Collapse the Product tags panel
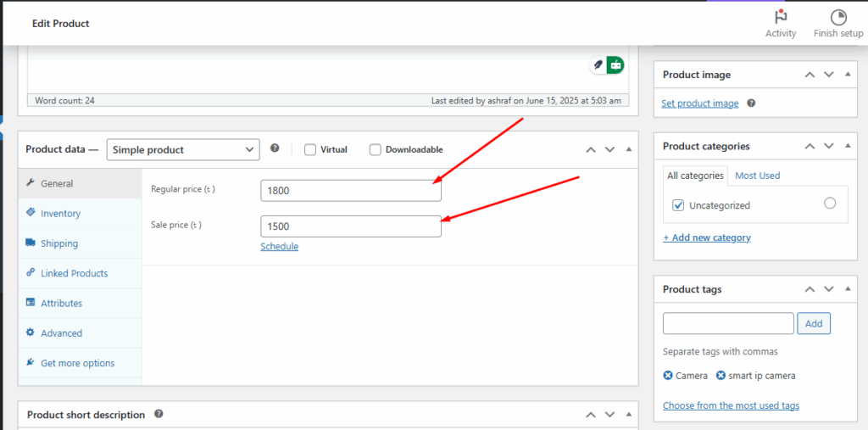Screen dimensions: 868x430 (x=848, y=289)
